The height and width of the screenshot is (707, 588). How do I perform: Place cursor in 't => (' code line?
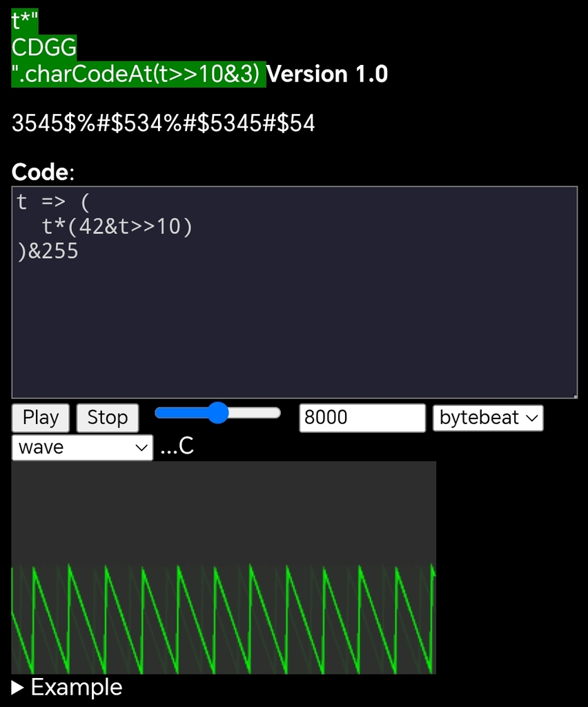53,202
